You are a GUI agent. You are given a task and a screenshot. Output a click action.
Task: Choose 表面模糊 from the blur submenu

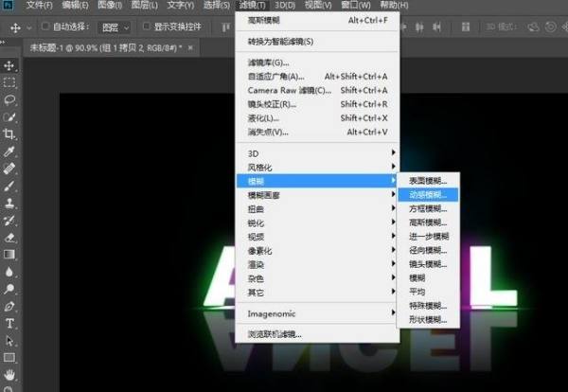click(428, 181)
